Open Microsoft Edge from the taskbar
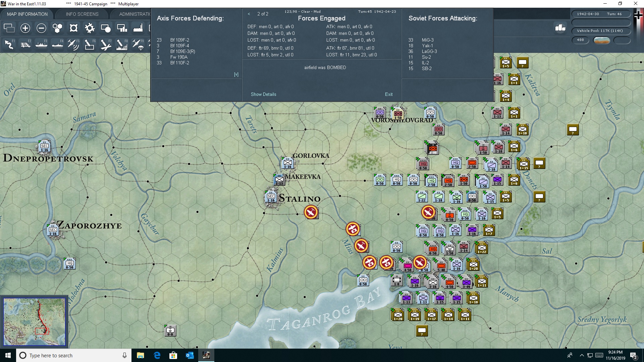The image size is (644, 362). tap(157, 355)
